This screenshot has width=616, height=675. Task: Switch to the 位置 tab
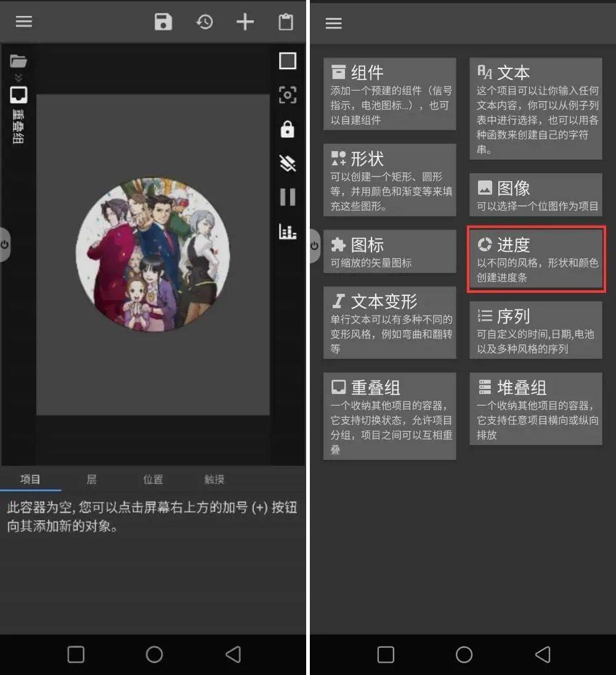pyautogui.click(x=153, y=480)
